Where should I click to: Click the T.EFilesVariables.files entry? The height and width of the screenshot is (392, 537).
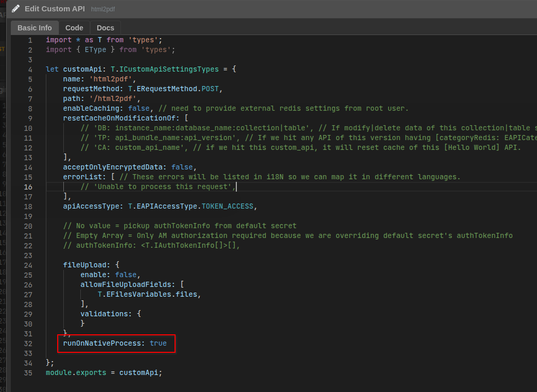click(x=148, y=295)
